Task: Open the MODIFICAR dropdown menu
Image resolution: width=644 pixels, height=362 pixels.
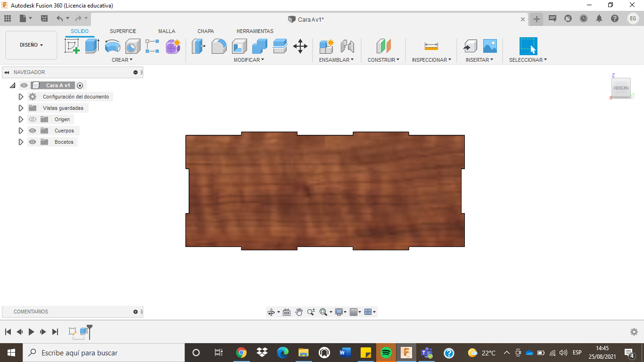Action: [x=248, y=60]
